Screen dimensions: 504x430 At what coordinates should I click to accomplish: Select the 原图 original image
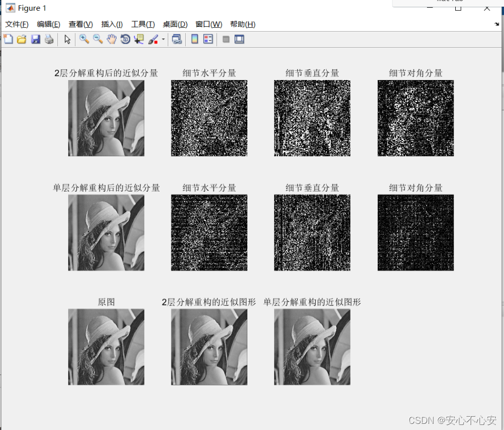106,347
